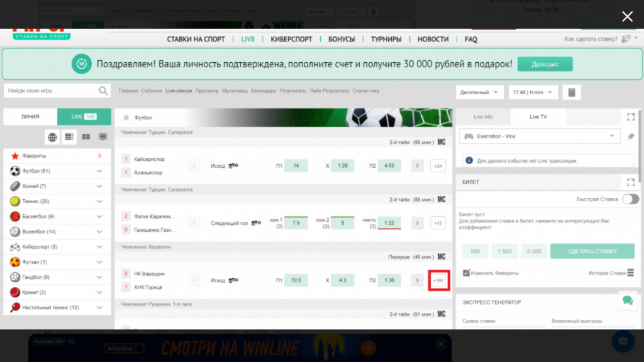Screen dimensions: 644x362
Task: Expand the Футбол (61) sport category
Action: [x=99, y=171]
